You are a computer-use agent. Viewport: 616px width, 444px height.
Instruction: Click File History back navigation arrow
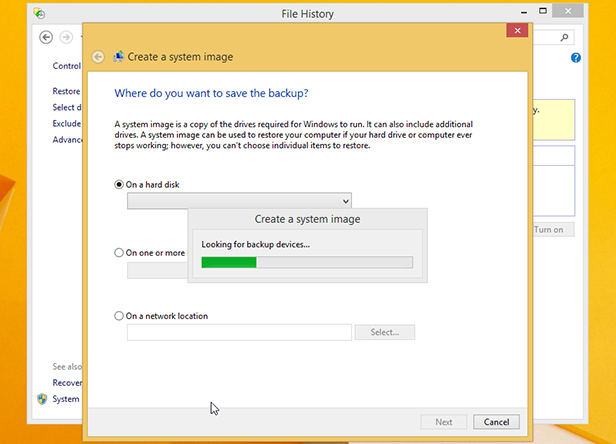coord(46,37)
